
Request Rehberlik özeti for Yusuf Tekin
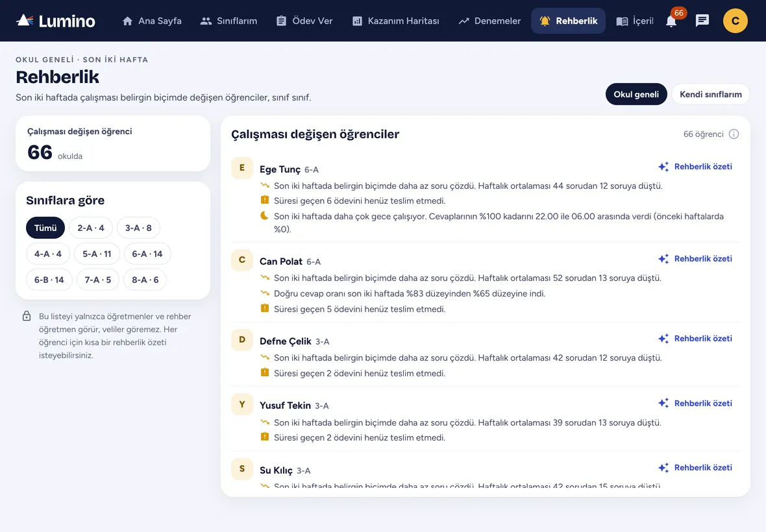coord(695,403)
